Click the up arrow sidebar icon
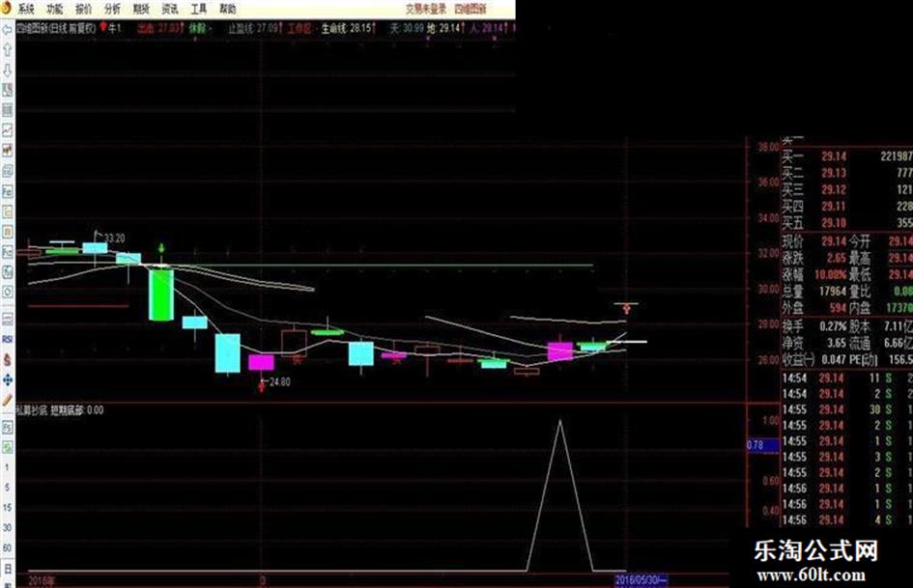 click(x=7, y=49)
